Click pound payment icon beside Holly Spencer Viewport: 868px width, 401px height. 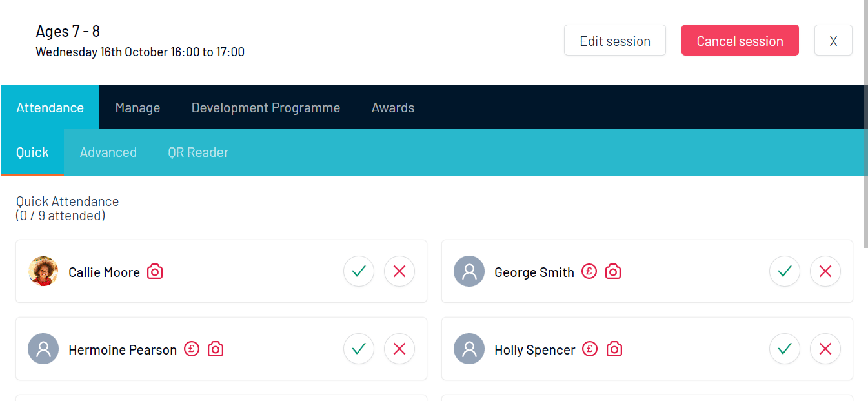pos(590,349)
